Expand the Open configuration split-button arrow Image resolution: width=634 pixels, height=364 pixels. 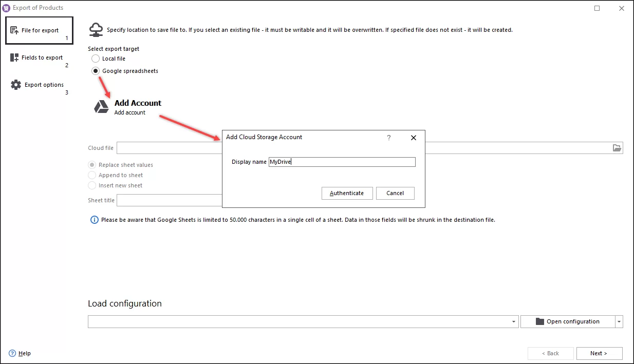[x=619, y=321]
